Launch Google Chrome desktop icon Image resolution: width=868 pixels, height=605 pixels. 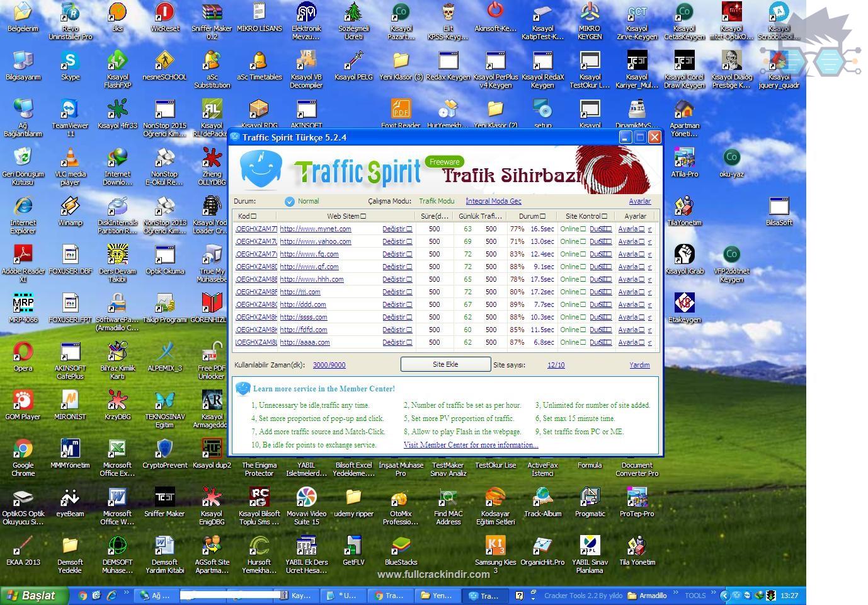click(23, 457)
